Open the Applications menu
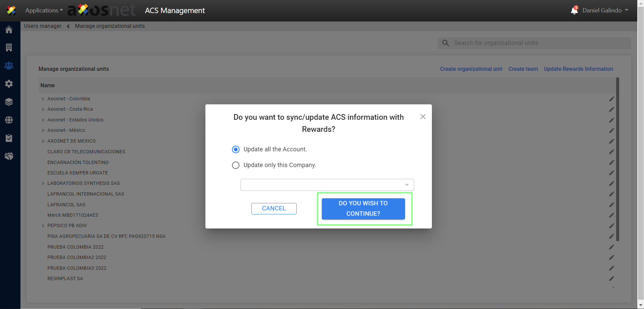644x309 pixels. point(44,10)
